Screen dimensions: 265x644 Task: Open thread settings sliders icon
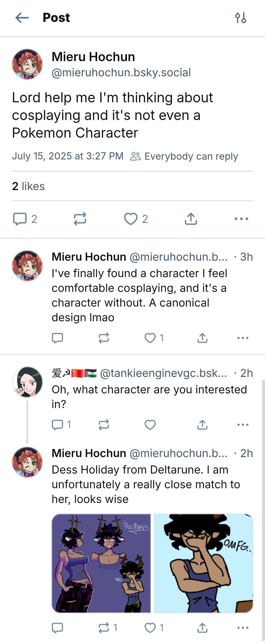(241, 18)
